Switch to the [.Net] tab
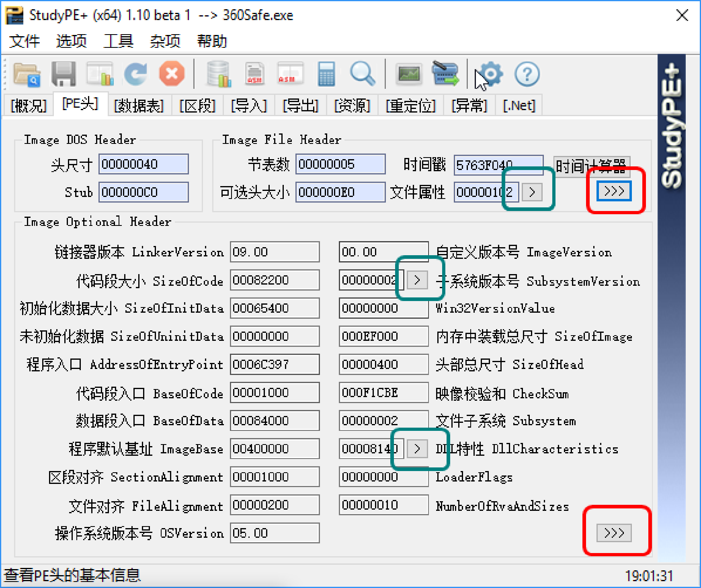Image resolution: width=701 pixels, height=588 pixels. pyautogui.click(x=519, y=106)
